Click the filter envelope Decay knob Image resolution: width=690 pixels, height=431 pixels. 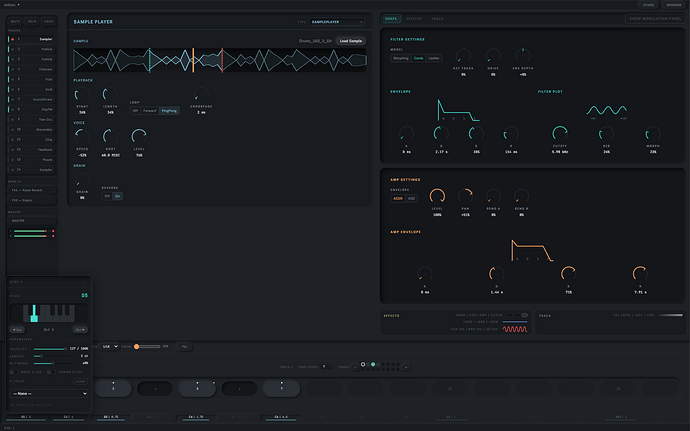click(x=441, y=133)
